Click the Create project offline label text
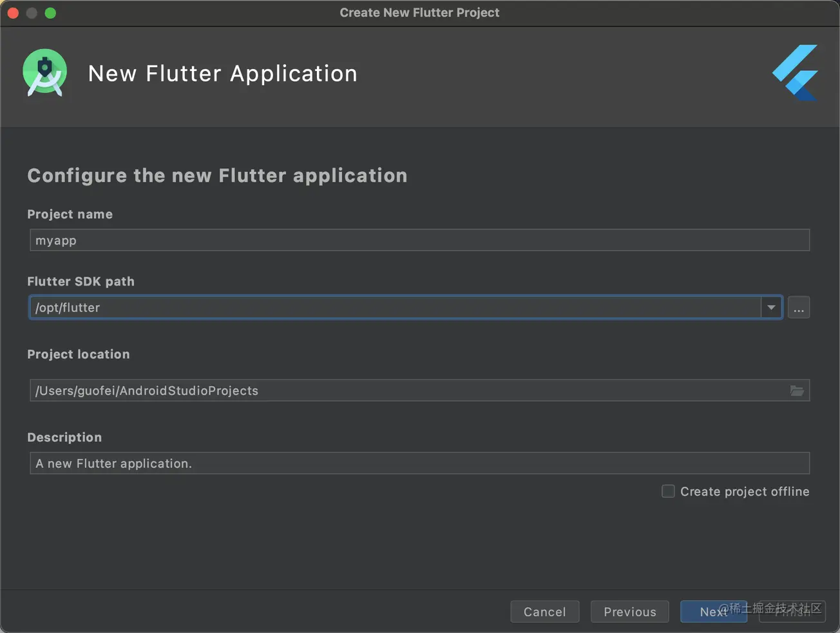The width and height of the screenshot is (840, 633). pyautogui.click(x=745, y=491)
